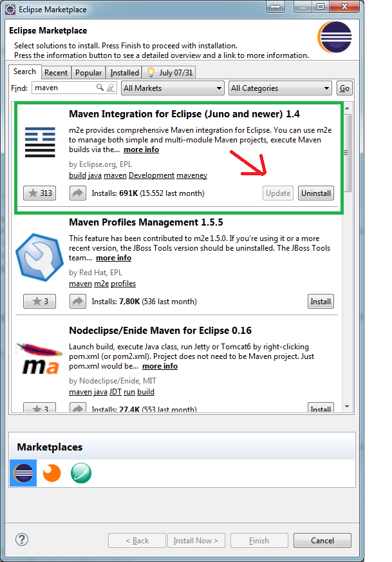Viewport: 392px width, 562px height.
Task: Uninstall Maven Integration for Eclipse
Action: point(316,193)
